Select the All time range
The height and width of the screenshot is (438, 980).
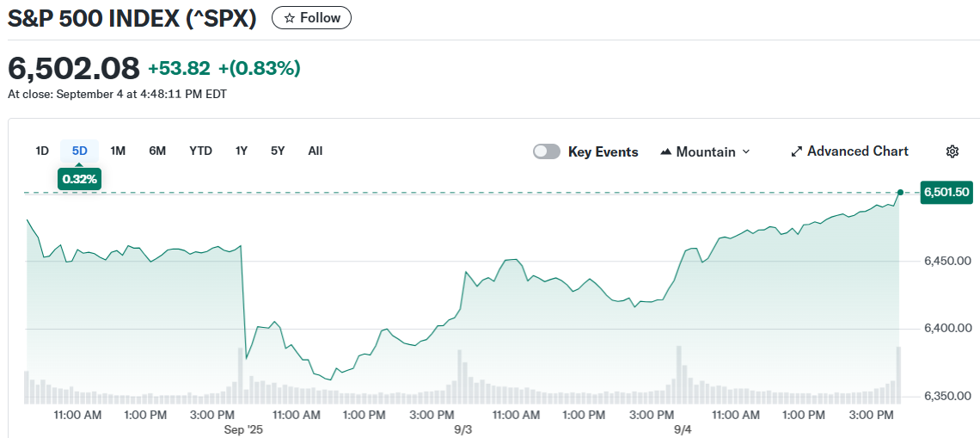pos(315,151)
